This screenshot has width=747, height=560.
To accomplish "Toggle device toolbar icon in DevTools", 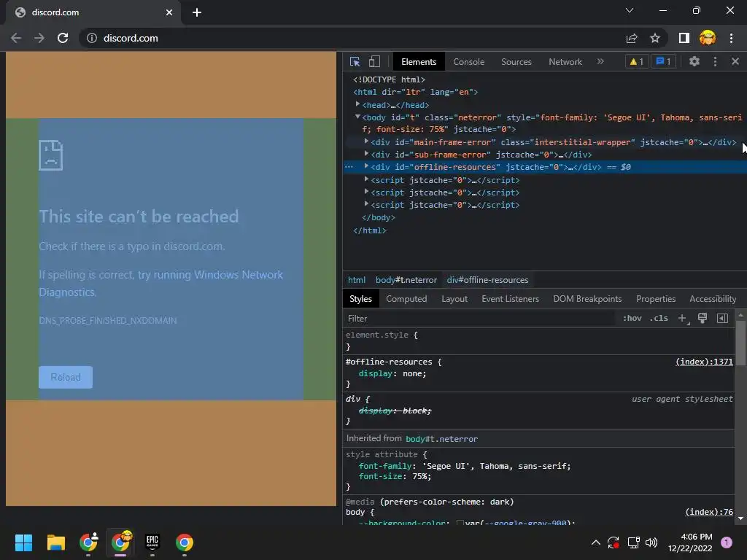I will [x=374, y=61].
